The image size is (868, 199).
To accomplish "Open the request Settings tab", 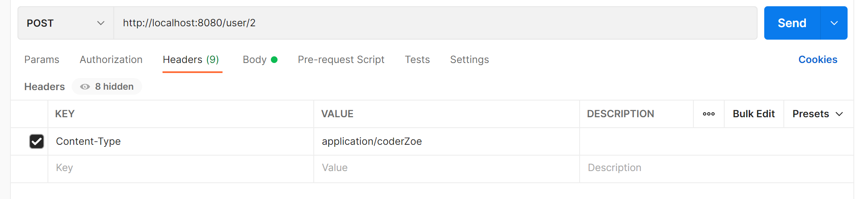I will tap(469, 60).
